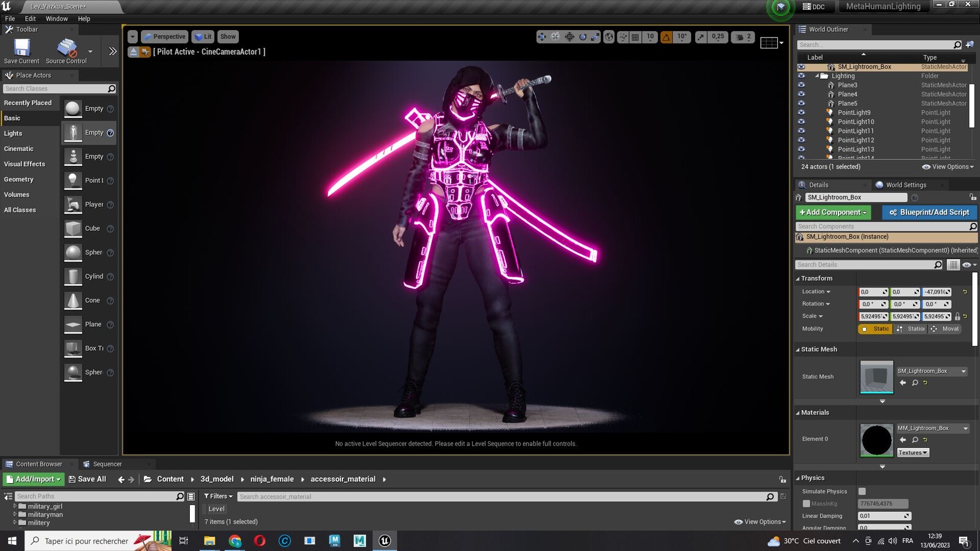
Task: Open grid snap value 10 dropdown
Action: (x=650, y=37)
